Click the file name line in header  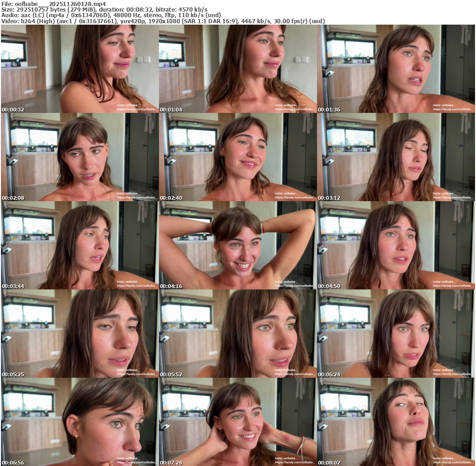(53, 4)
